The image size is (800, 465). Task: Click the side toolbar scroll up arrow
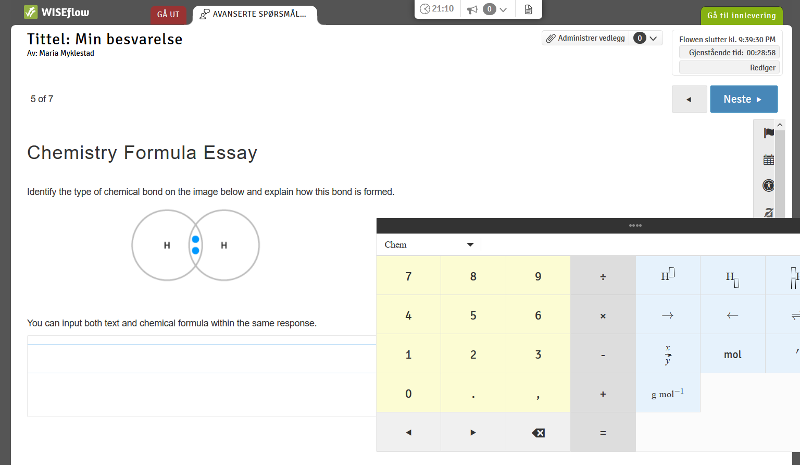click(x=780, y=125)
